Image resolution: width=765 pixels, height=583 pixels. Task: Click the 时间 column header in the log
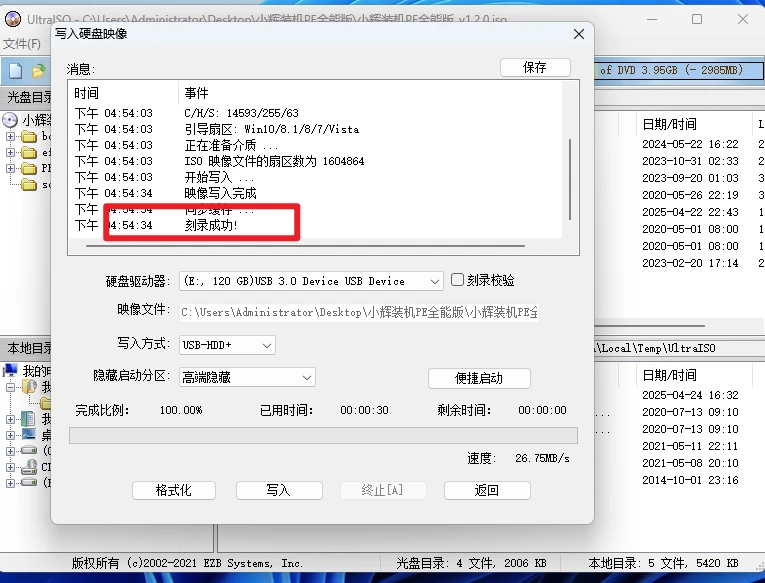pyautogui.click(x=86, y=93)
